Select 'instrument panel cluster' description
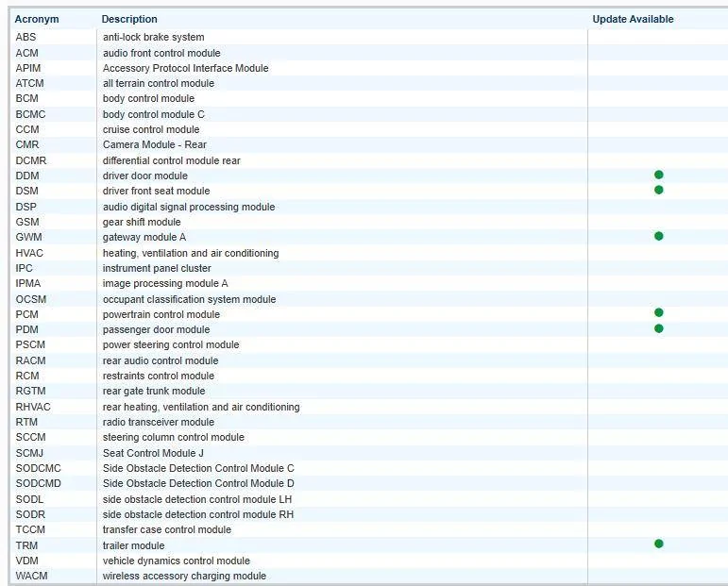The width and height of the screenshot is (728, 586). tap(157, 268)
